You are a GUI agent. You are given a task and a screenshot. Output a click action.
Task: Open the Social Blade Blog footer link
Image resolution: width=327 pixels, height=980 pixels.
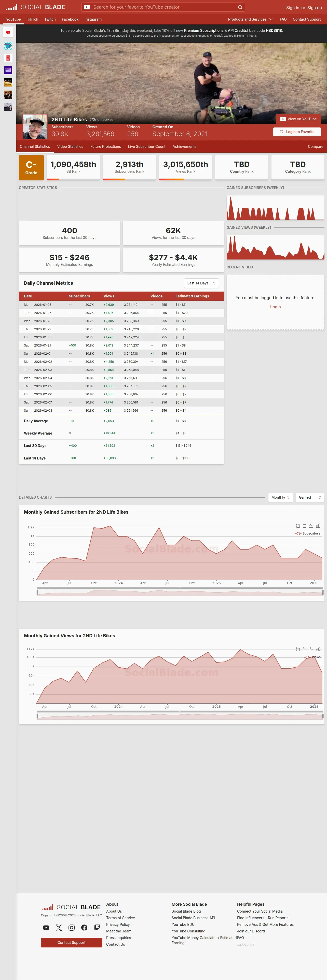pyautogui.click(x=186, y=911)
